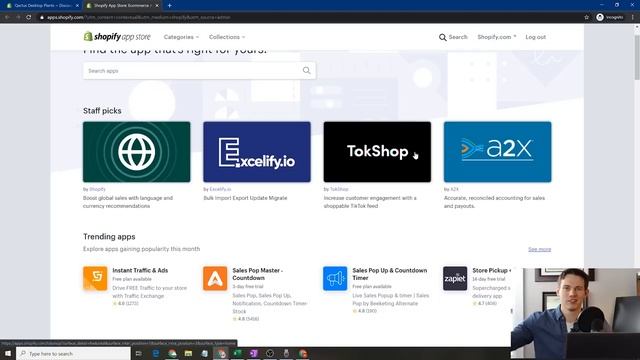Open the Excelify.io staff pick tile
640x360 pixels.
[x=257, y=152]
